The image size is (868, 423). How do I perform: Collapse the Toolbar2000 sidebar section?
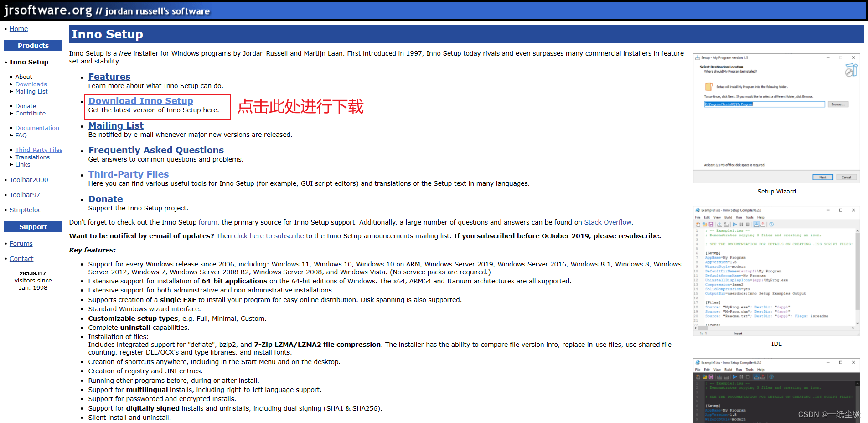(5, 180)
